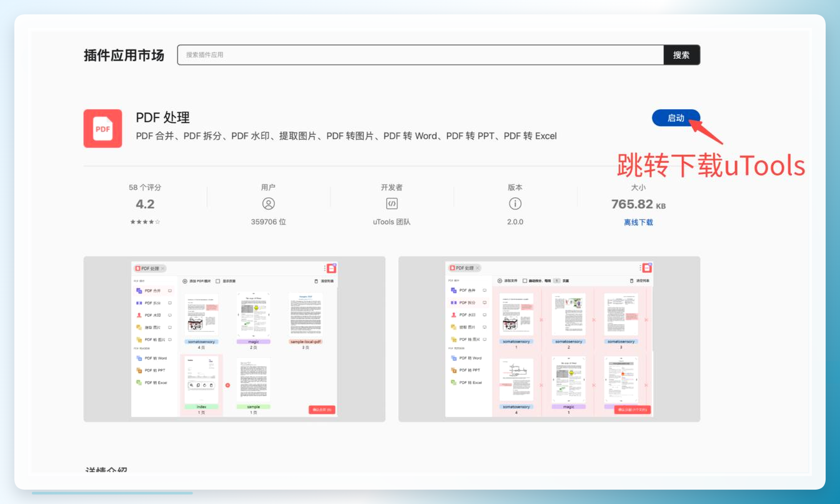Click the 4.2 rating score
Image resolution: width=840 pixels, height=504 pixels.
(145, 204)
